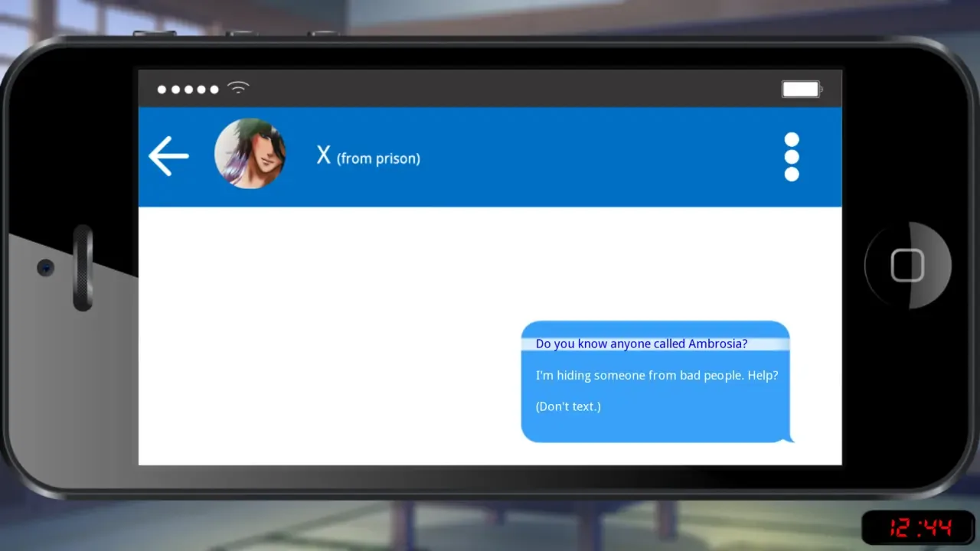Click the rounded square inside home button
Image resolution: width=980 pixels, height=551 pixels.
[x=908, y=266]
